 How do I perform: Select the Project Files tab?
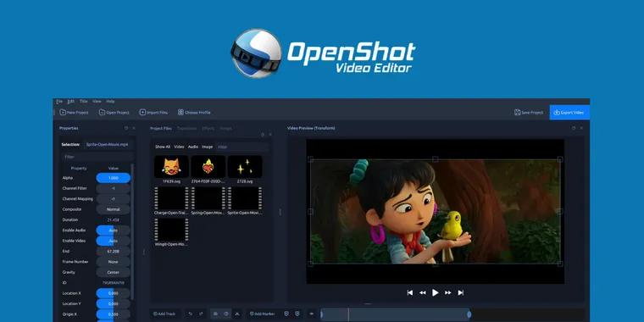pos(161,128)
